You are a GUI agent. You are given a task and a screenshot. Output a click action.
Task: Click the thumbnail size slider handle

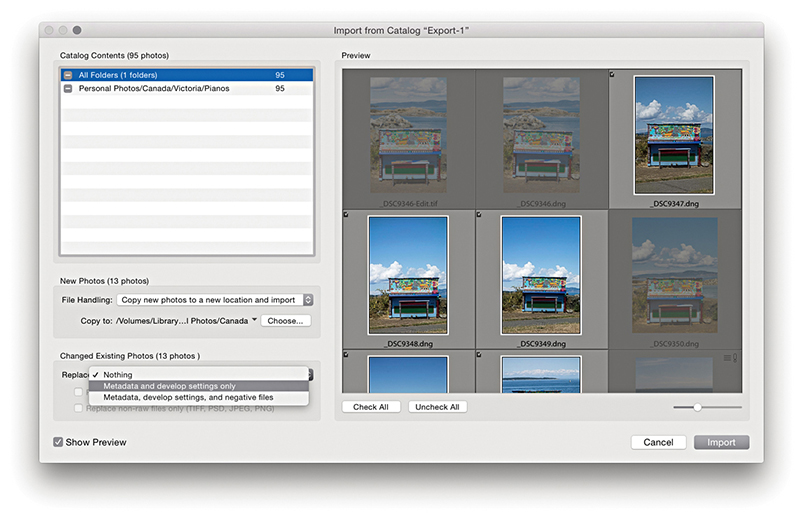pyautogui.click(x=697, y=407)
